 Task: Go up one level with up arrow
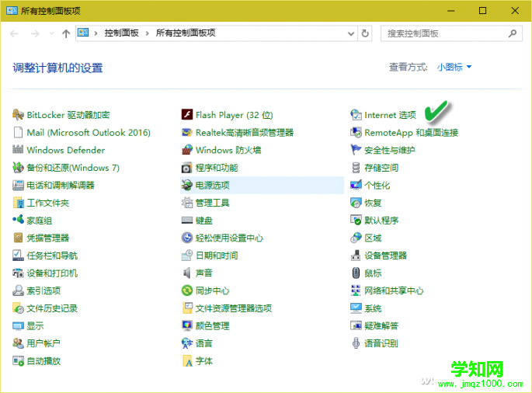pos(66,33)
